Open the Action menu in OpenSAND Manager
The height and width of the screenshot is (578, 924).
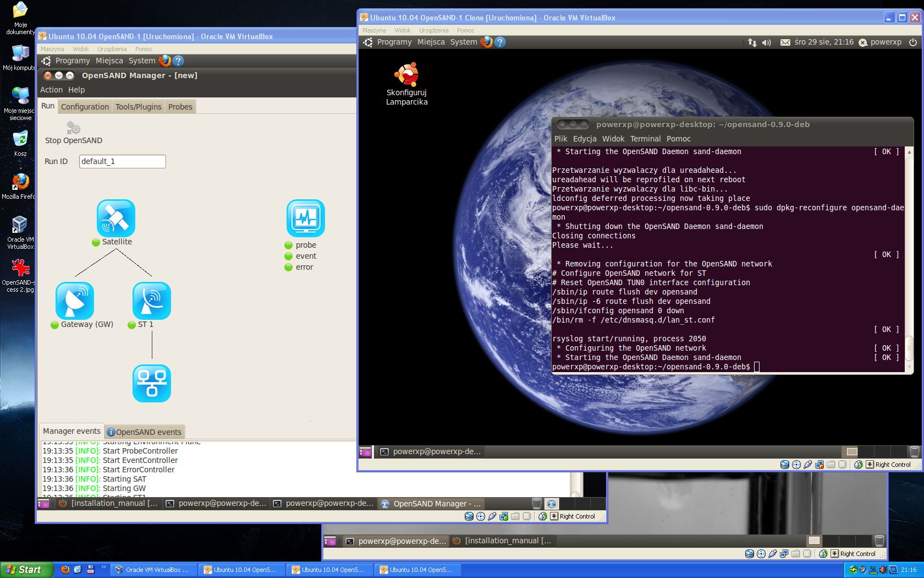click(x=51, y=90)
